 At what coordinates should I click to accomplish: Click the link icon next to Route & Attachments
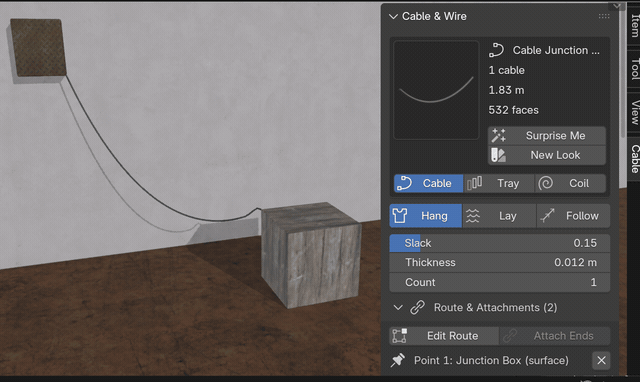417,307
